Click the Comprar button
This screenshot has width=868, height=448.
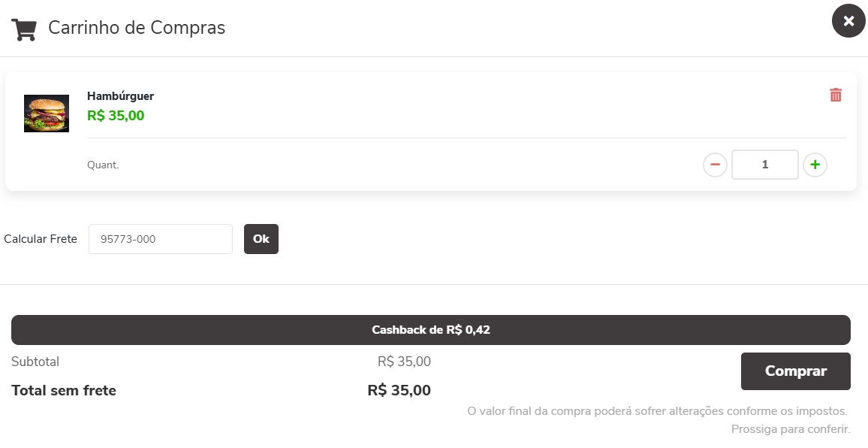795,371
